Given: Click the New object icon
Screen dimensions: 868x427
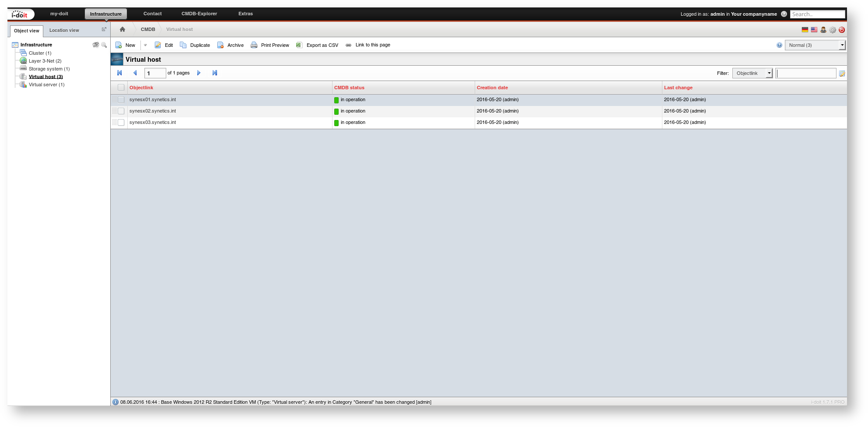Looking at the screenshot, I should click(119, 45).
